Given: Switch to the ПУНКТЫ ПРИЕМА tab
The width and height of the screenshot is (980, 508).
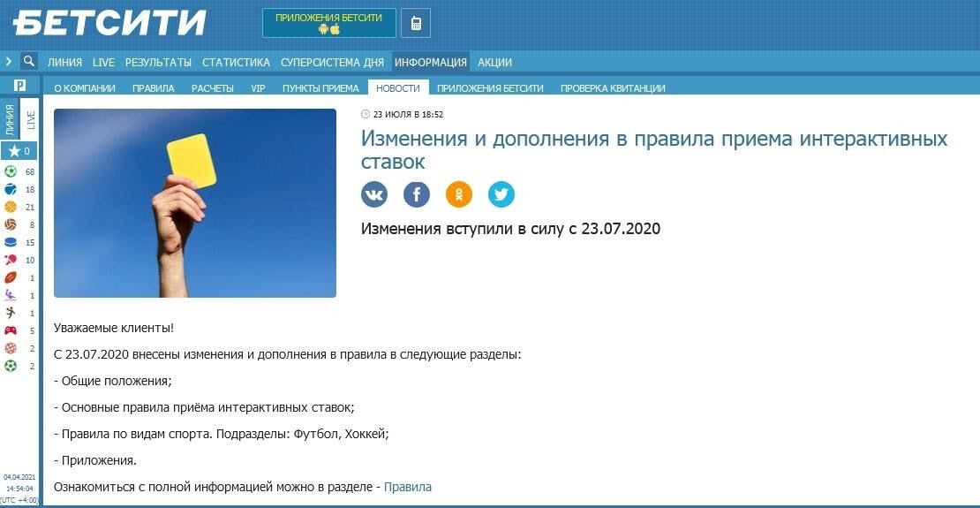Looking at the screenshot, I should [x=320, y=88].
